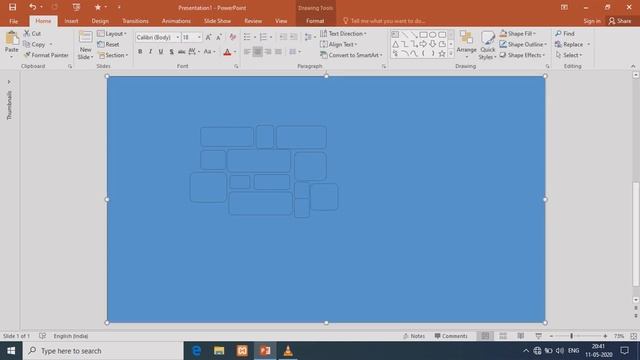Switch to the Slide Show tab
The height and width of the screenshot is (360, 640).
217,21
